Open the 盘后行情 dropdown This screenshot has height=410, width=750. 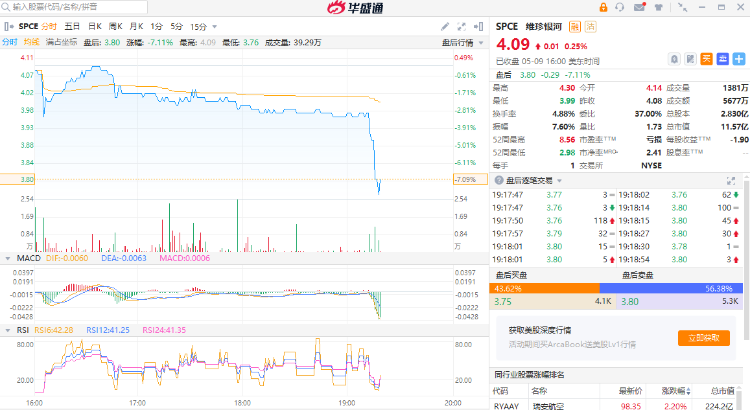[x=463, y=43]
